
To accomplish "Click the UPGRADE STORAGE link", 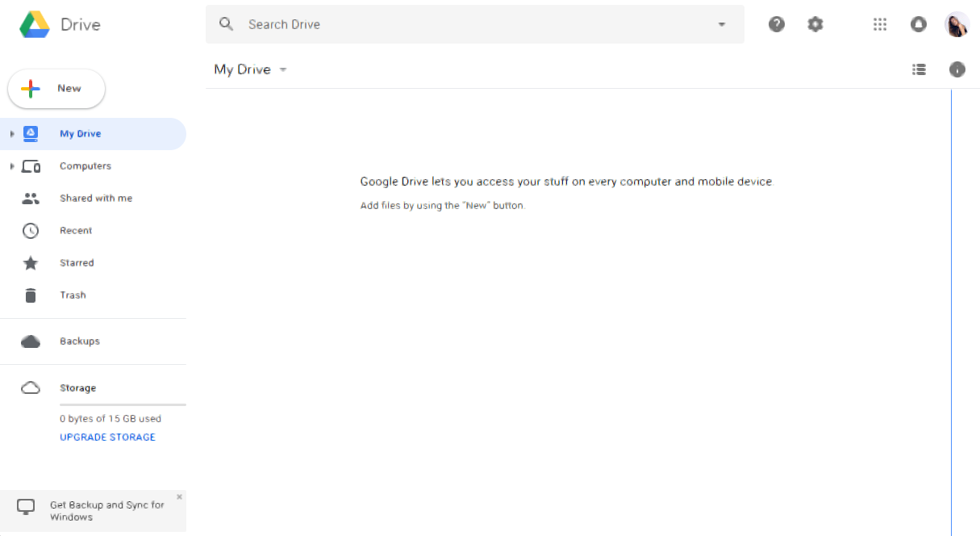I will point(107,438).
